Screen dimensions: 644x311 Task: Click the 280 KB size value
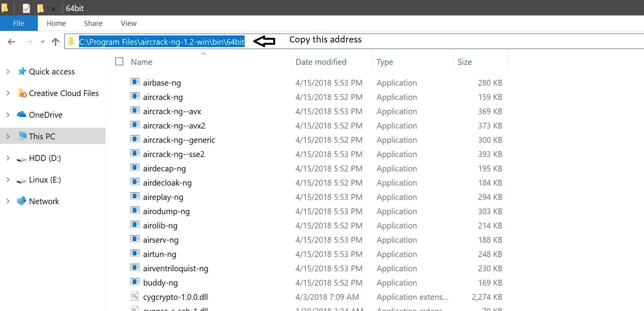(490, 83)
